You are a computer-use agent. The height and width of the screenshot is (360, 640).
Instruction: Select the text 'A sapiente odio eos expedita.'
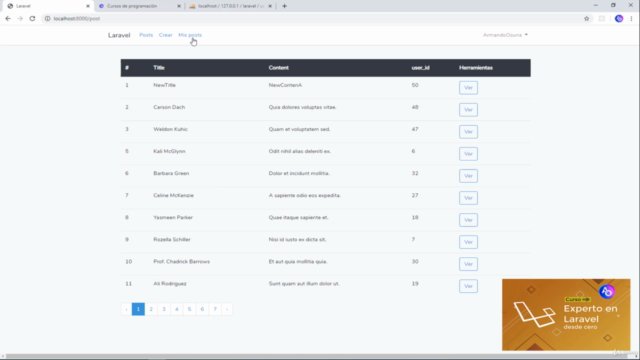[x=304, y=196]
